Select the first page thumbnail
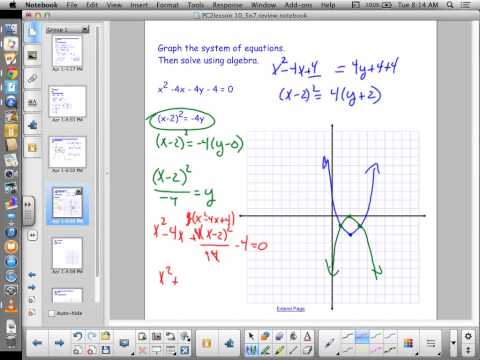Viewport: 480px width, 360px height. click(x=67, y=51)
